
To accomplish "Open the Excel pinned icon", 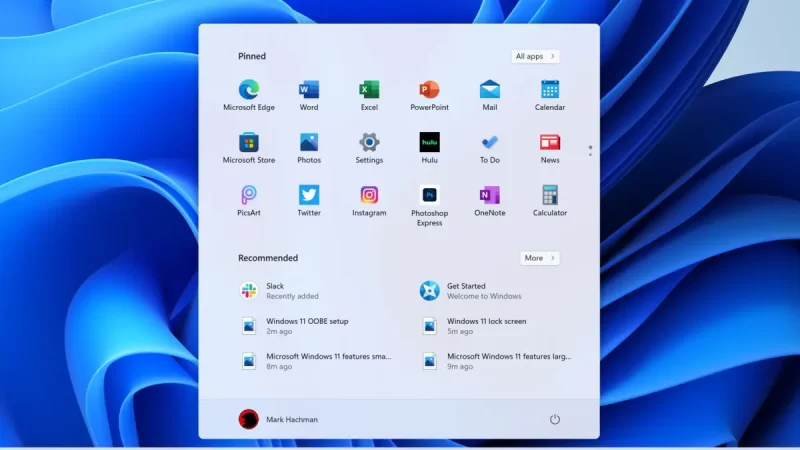I will (x=369, y=90).
